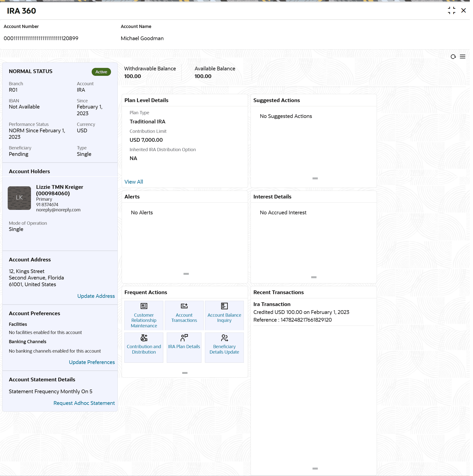
Task: Open the Account Balance Inquiry icon
Action: coord(224,306)
